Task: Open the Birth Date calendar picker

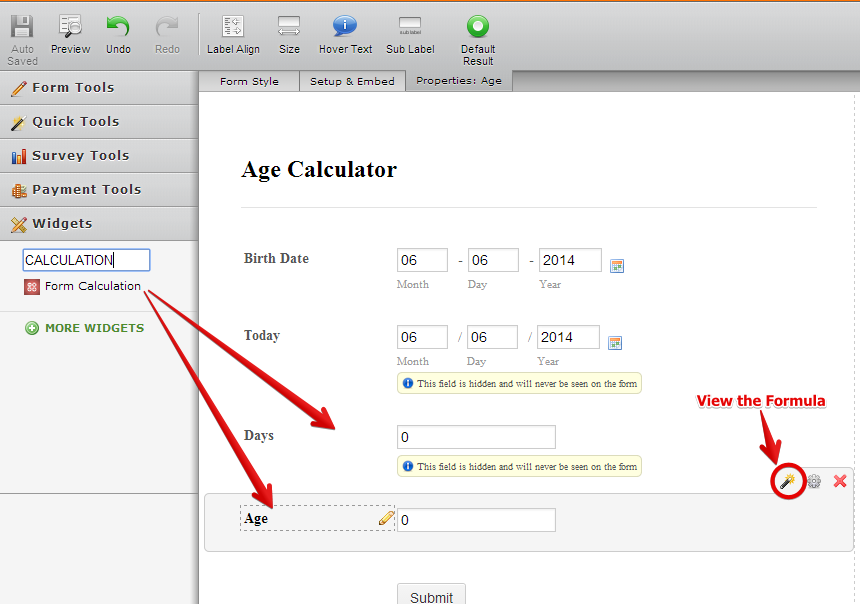Action: coord(617,266)
